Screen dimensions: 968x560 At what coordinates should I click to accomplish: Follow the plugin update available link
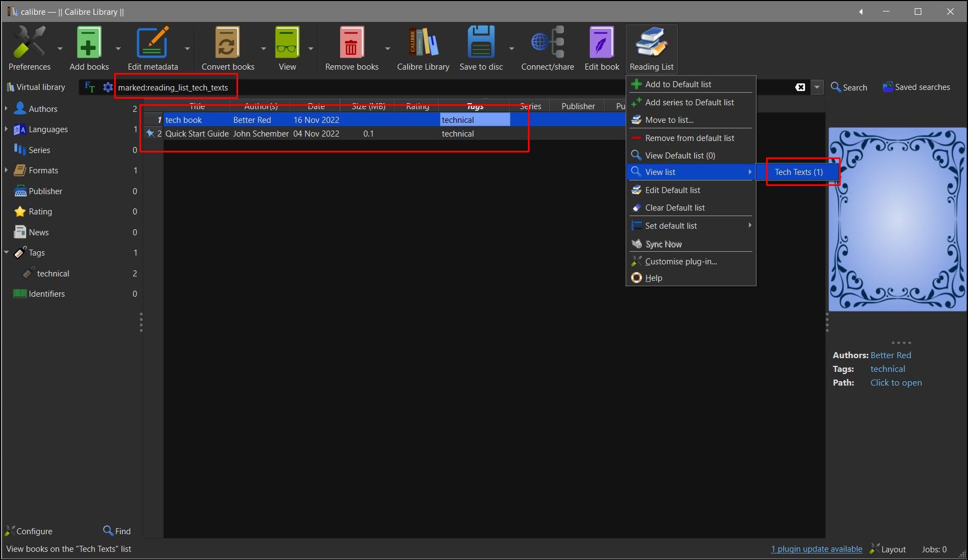pos(817,549)
